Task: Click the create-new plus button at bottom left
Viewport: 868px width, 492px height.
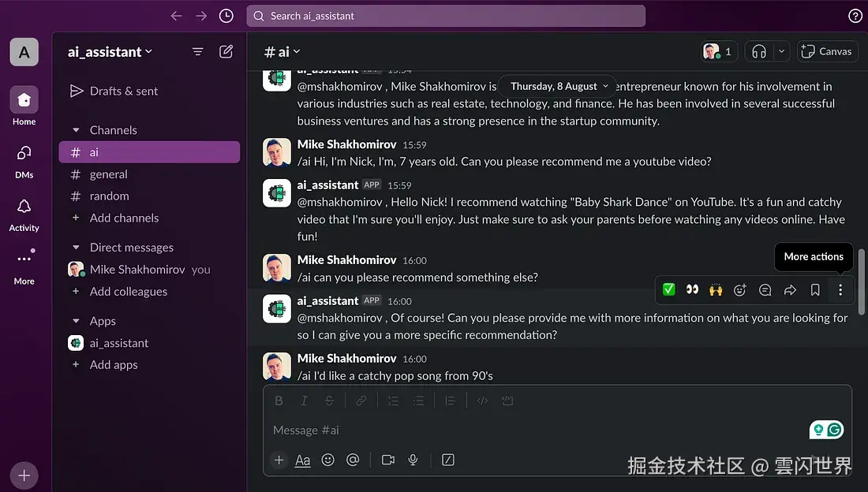Action: 24,475
